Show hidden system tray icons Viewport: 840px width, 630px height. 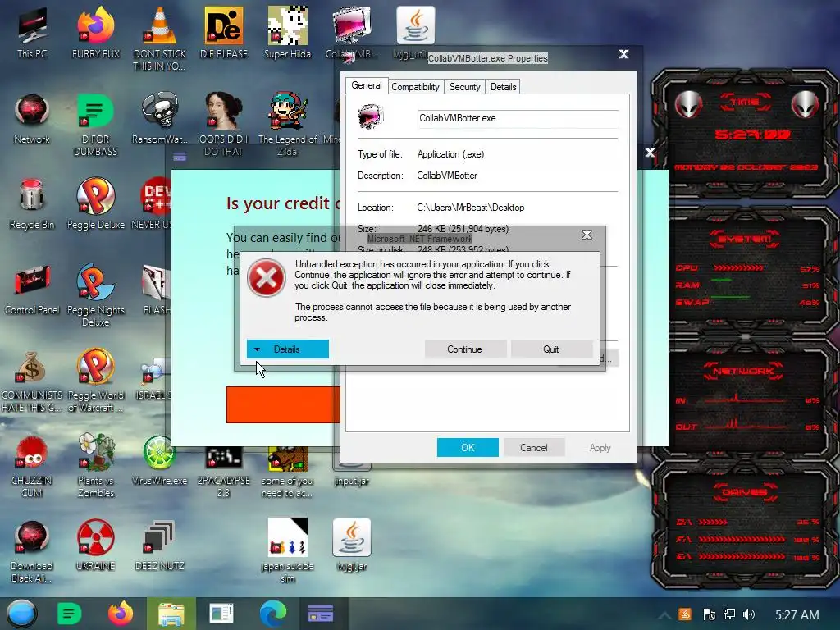[664, 615]
